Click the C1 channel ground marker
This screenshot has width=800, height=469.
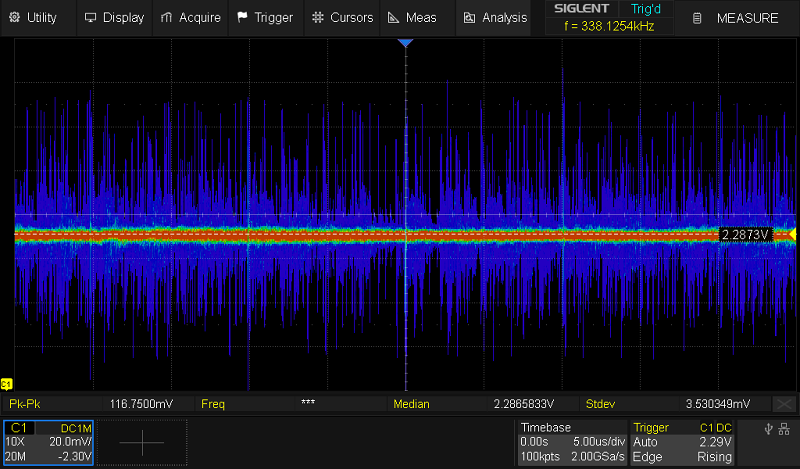(x=7, y=384)
